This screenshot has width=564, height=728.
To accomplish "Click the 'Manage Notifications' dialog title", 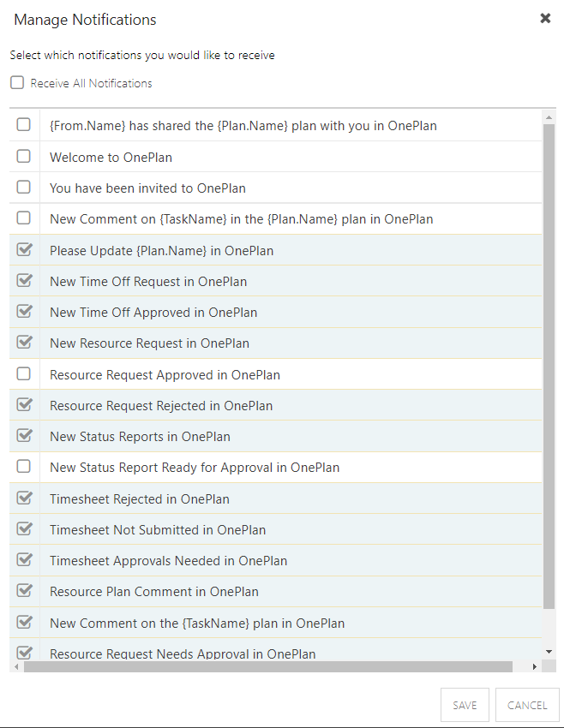I will point(85,20).
